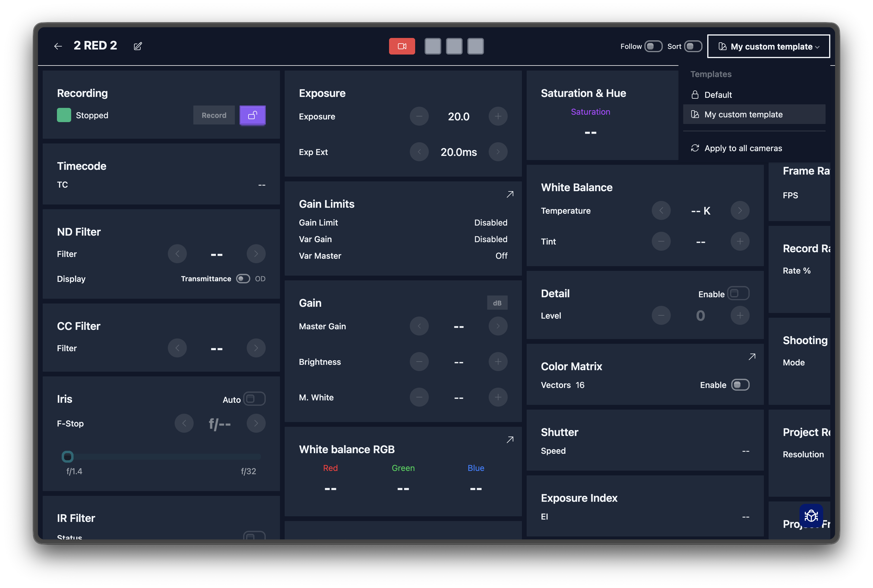This screenshot has height=588, width=873.
Task: Click the Iris f-stop slider handle
Action: [x=68, y=457]
